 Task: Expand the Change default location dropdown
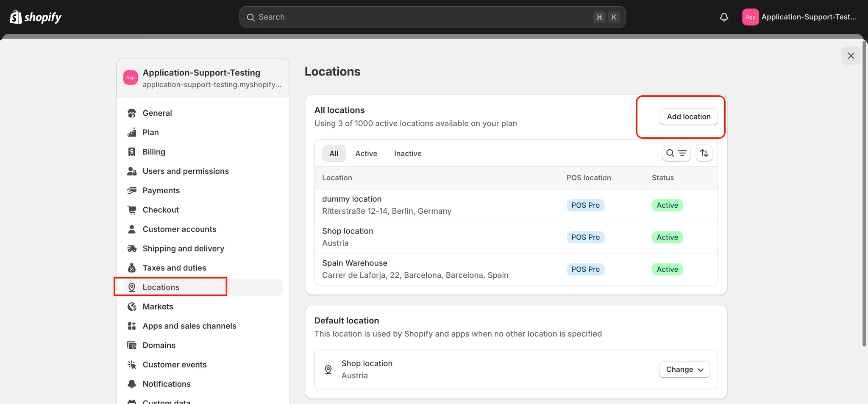684,369
